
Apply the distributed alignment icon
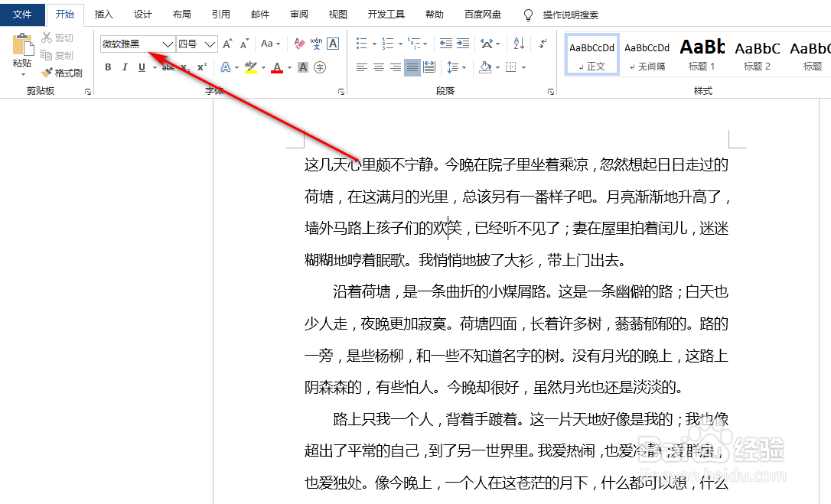coord(429,67)
